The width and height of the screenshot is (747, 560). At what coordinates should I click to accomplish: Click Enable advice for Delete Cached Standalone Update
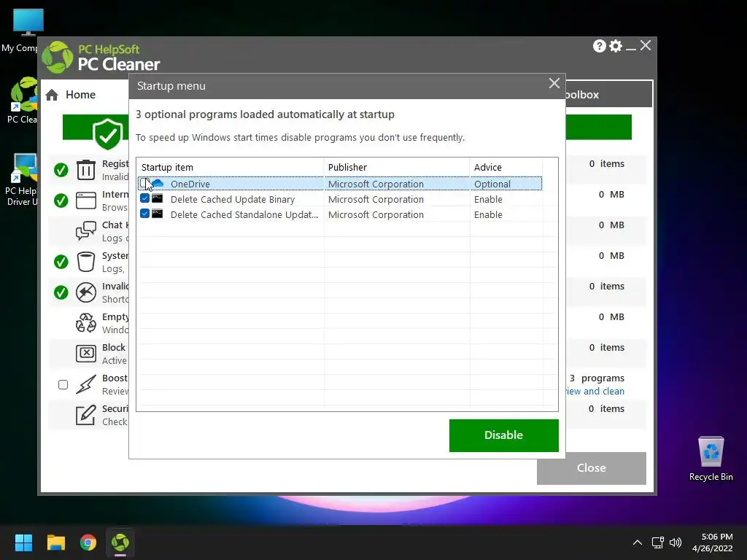point(488,214)
